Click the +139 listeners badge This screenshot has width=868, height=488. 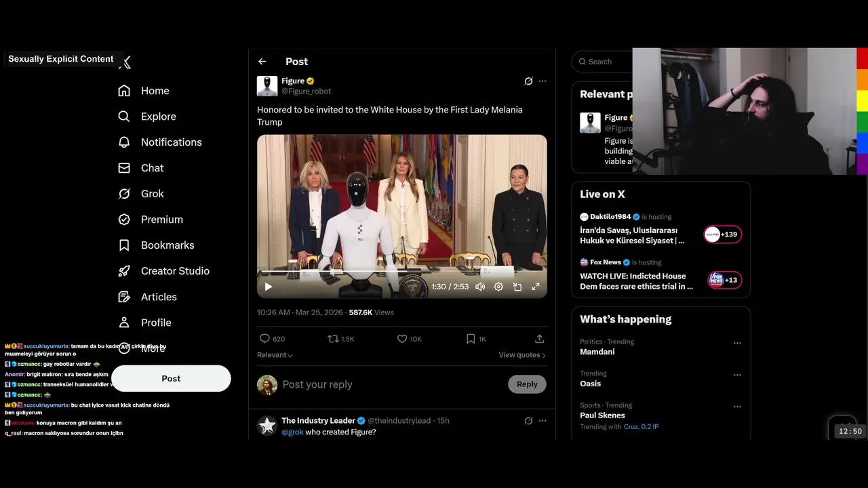point(723,235)
